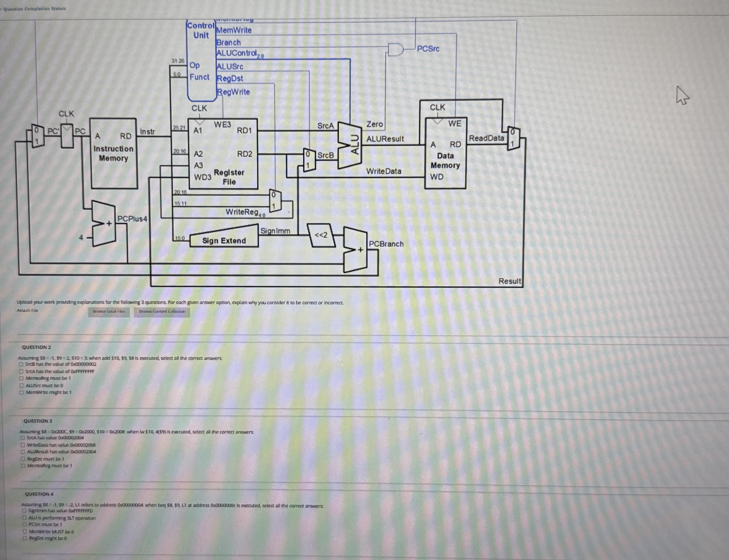
Task: Check 'SrcA has the value of 0xFFFFFFFF'
Action: coord(21,371)
